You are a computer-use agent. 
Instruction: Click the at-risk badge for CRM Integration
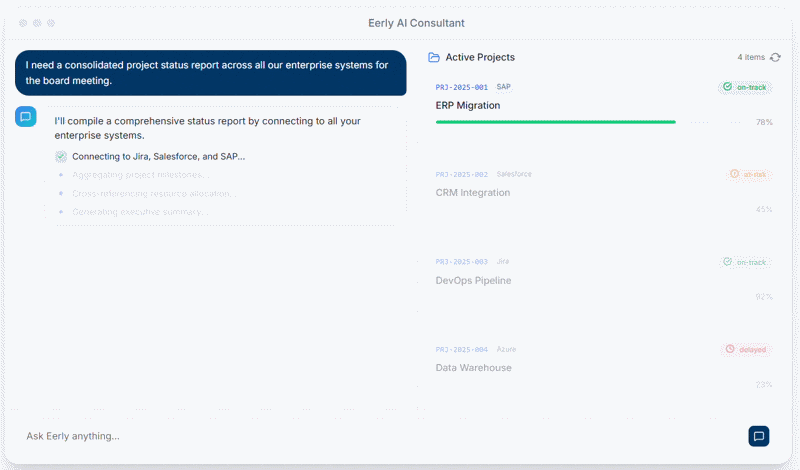pos(748,174)
